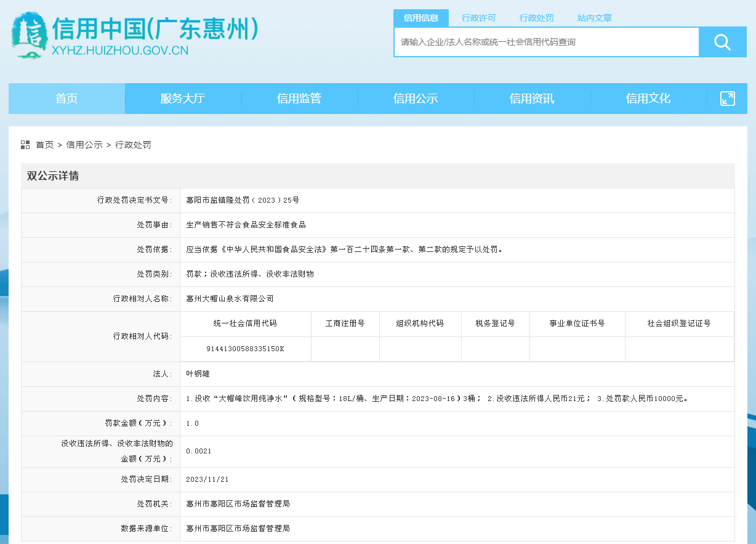The width and height of the screenshot is (756, 544).
Task: Open 服务大厅 in the navigation bar
Action: coord(183,99)
